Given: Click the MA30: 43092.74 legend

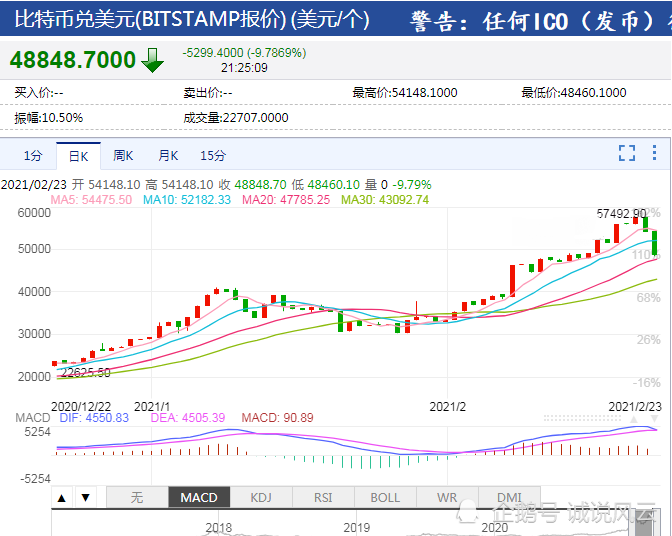Looking at the screenshot, I should pos(385,200).
